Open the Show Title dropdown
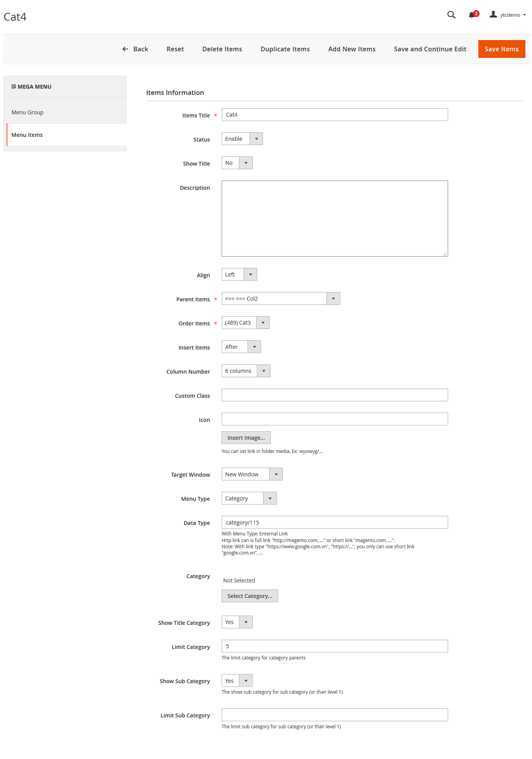The width and height of the screenshot is (532, 759). [237, 163]
